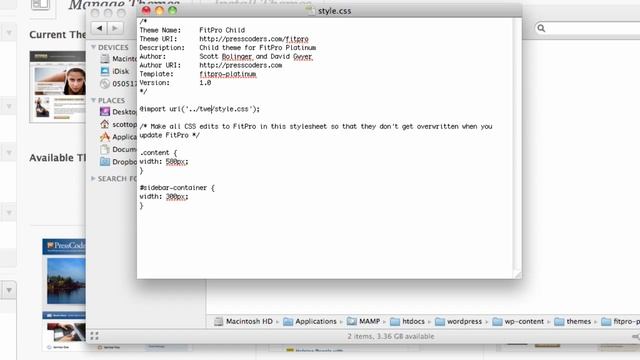Click 'Child theme for FitPro Platinum' description
This screenshot has height=360, width=640.
click(x=258, y=48)
